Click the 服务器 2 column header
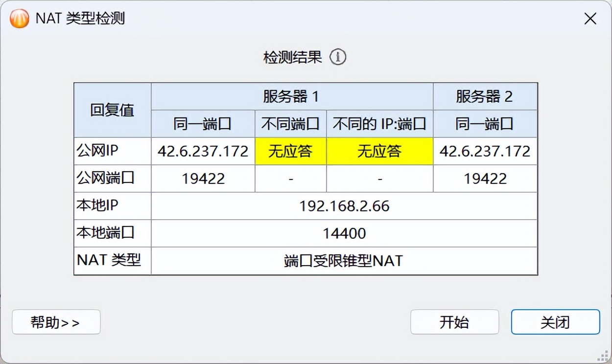The width and height of the screenshot is (612, 364). (484, 96)
